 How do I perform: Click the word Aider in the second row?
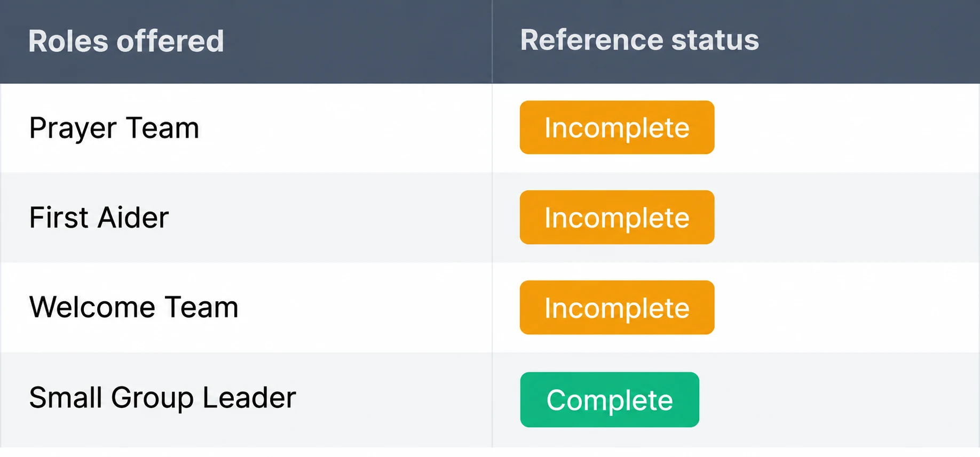(x=133, y=218)
